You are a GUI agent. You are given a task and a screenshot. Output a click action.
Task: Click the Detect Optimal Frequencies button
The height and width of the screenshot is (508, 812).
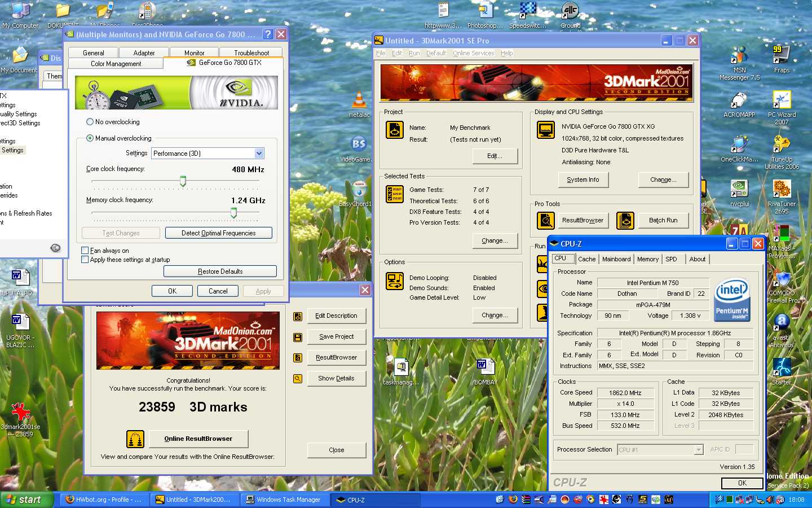pos(219,233)
